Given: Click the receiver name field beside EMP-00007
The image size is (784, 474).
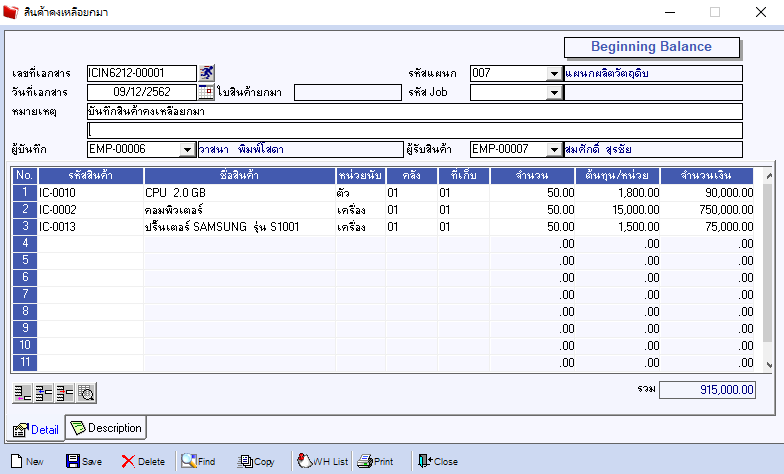Looking at the screenshot, I should [653, 150].
